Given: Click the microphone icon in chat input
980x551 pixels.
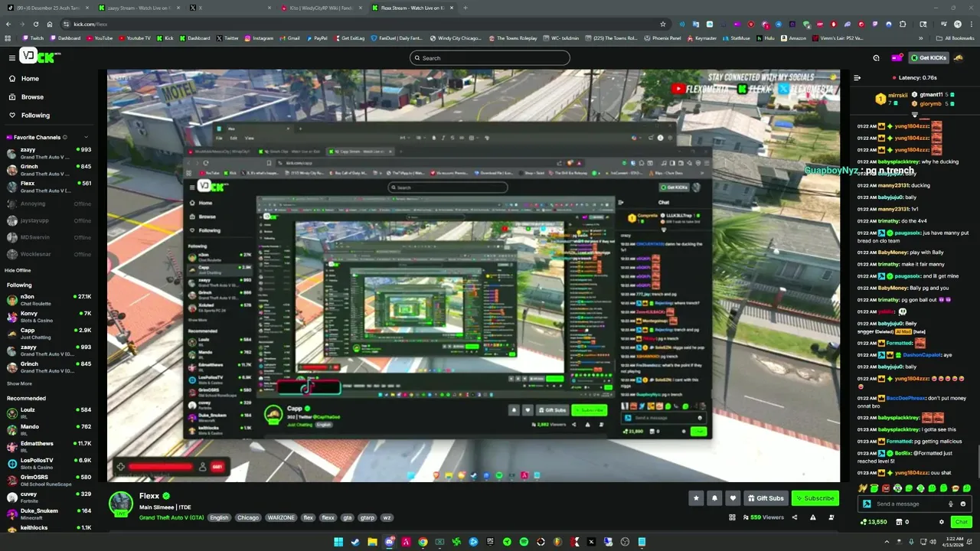Looking at the screenshot, I should click(951, 504).
